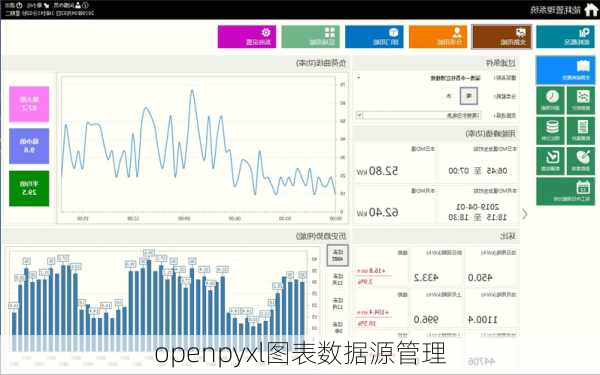600x375 pixels.
Task: Open the brown top navigation tile
Action: click(502, 37)
